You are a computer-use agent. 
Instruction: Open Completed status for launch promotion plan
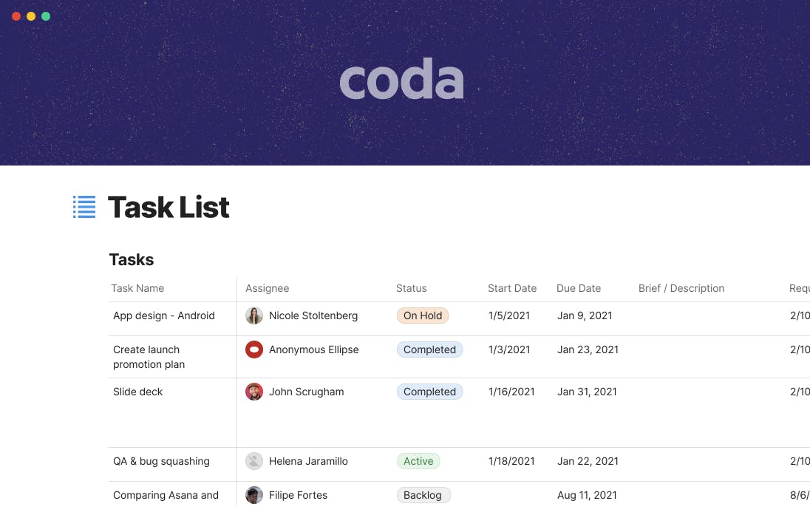[429, 349]
